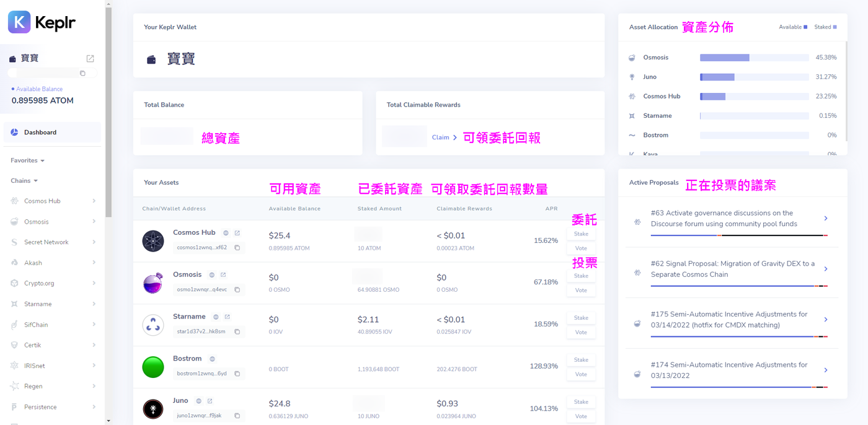Open Cosmos Hub website globe icon
The width and height of the screenshot is (868, 425).
[226, 233]
